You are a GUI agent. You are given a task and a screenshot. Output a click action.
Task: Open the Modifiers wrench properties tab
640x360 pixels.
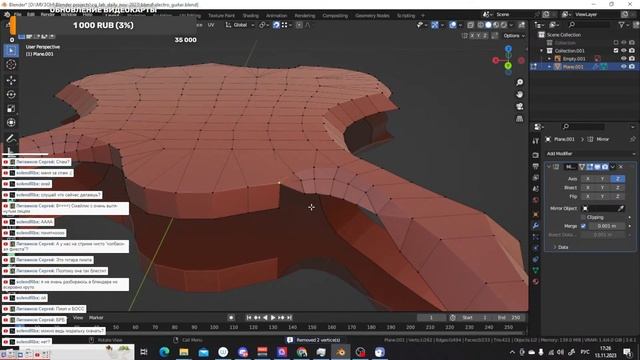tap(536, 225)
